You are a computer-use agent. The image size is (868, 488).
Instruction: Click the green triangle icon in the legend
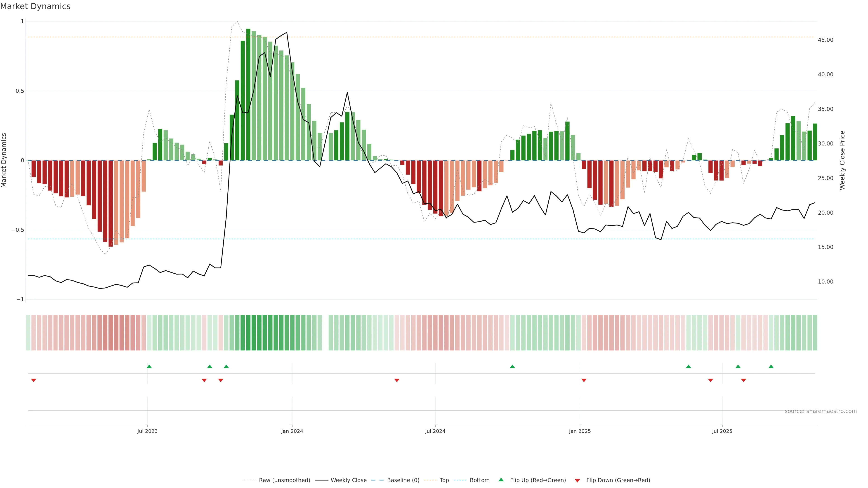[501, 480]
